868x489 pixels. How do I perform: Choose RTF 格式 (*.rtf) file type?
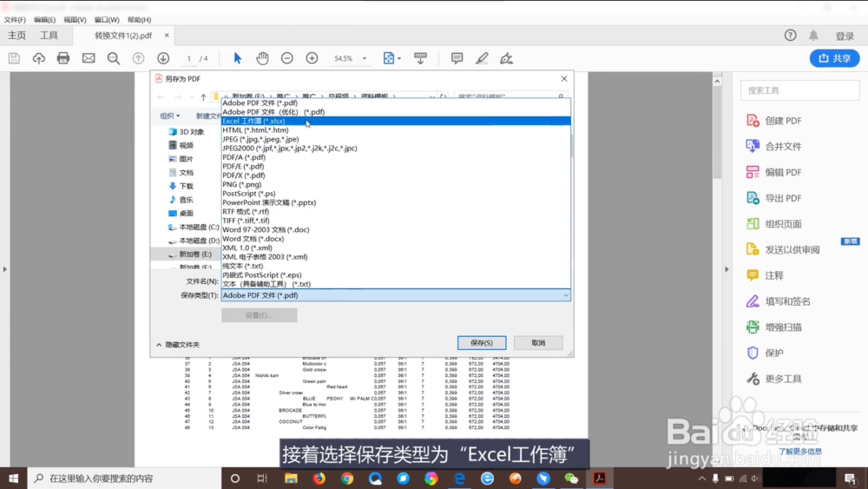(x=396, y=212)
